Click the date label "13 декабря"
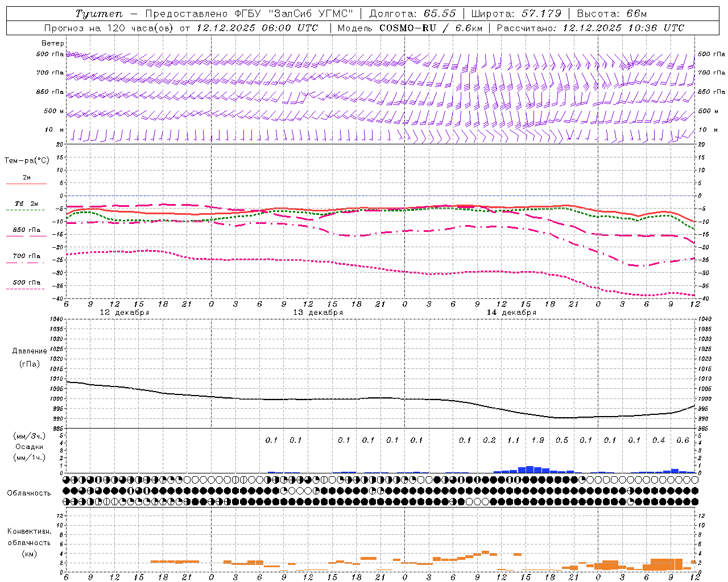Image resolution: width=728 pixels, height=582 pixels. click(x=318, y=313)
